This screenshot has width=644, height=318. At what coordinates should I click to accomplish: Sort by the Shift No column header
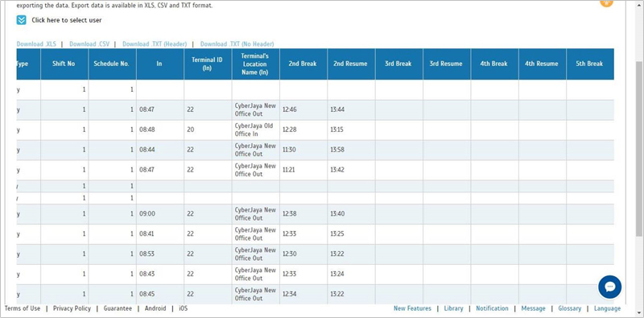coord(64,64)
